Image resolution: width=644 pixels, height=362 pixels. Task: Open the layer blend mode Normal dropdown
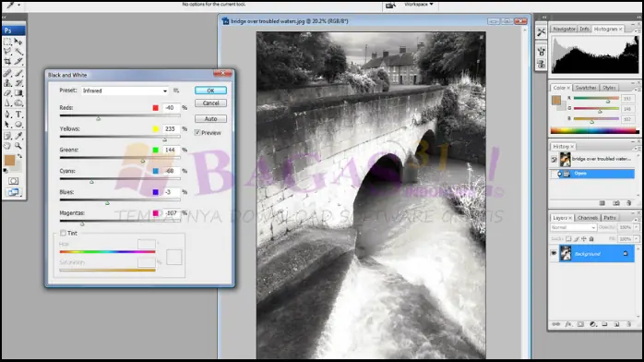(573, 227)
